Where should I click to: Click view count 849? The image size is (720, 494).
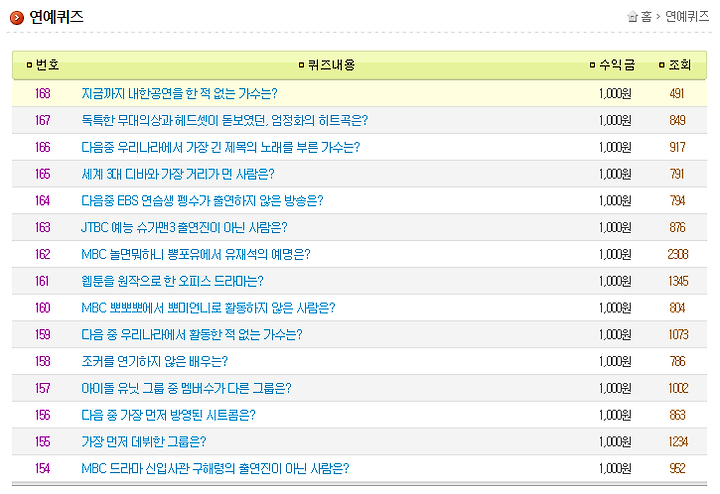tap(677, 120)
